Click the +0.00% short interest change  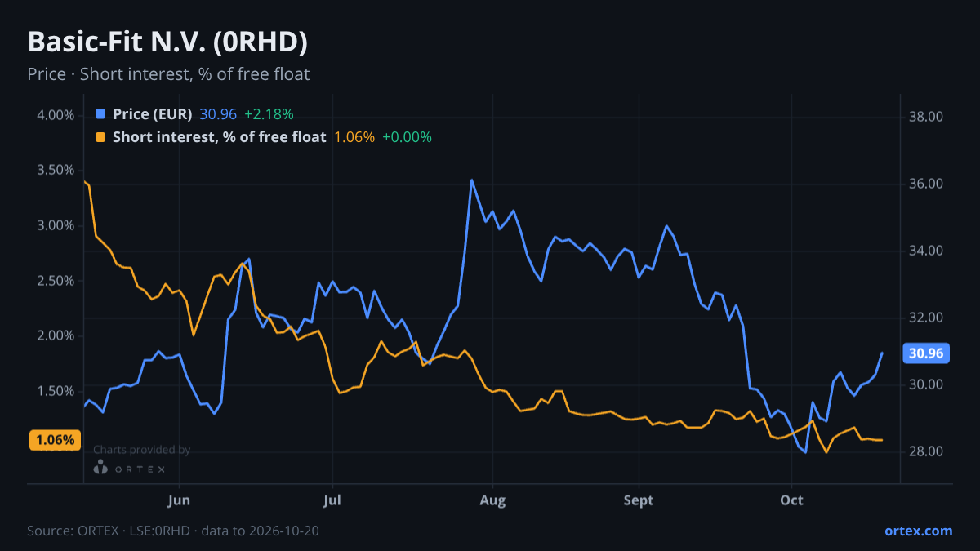[x=408, y=137]
